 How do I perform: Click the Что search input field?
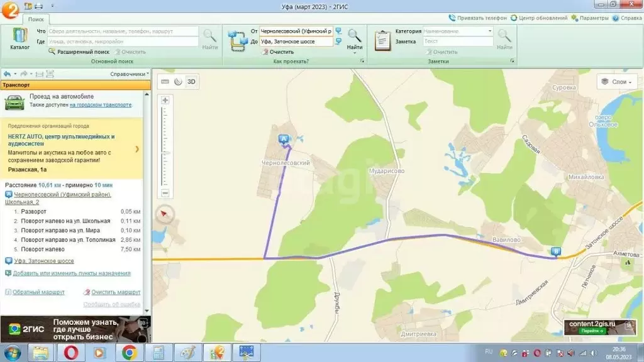click(x=123, y=31)
